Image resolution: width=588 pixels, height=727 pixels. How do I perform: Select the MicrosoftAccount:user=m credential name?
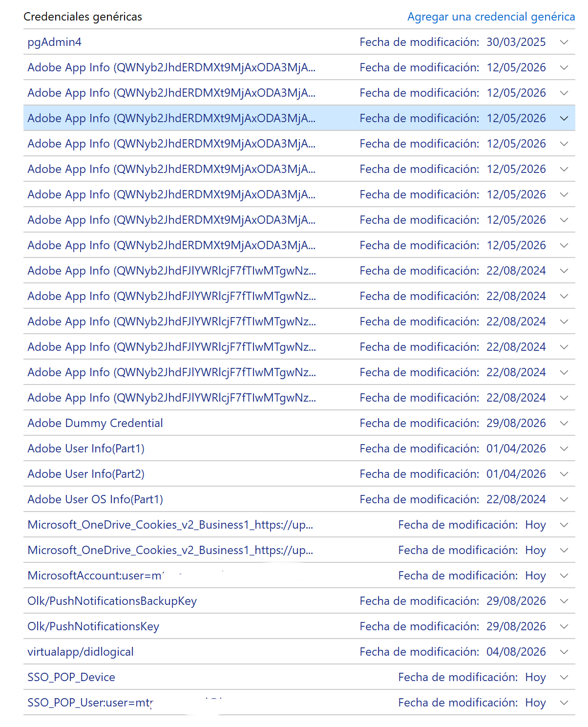(96, 576)
